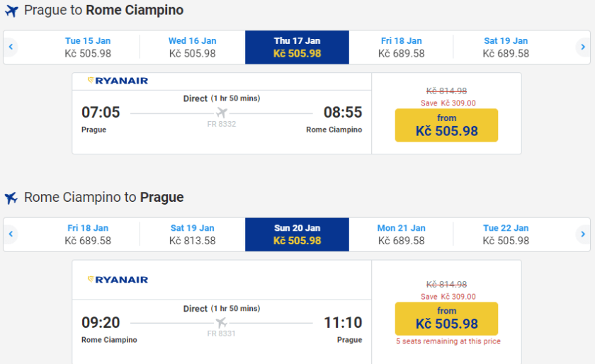Click the outbound plane icon beside Prague heading

(11, 11)
